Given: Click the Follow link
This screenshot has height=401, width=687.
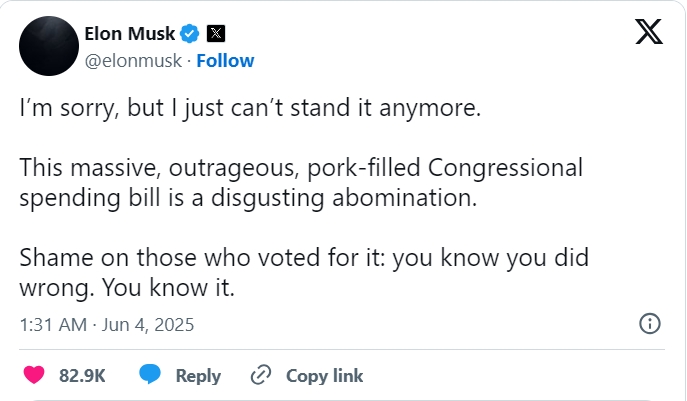Looking at the screenshot, I should [225, 60].
